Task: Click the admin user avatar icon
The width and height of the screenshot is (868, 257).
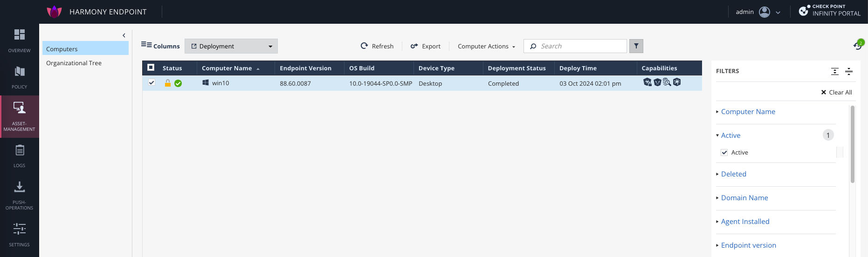Action: tap(765, 12)
